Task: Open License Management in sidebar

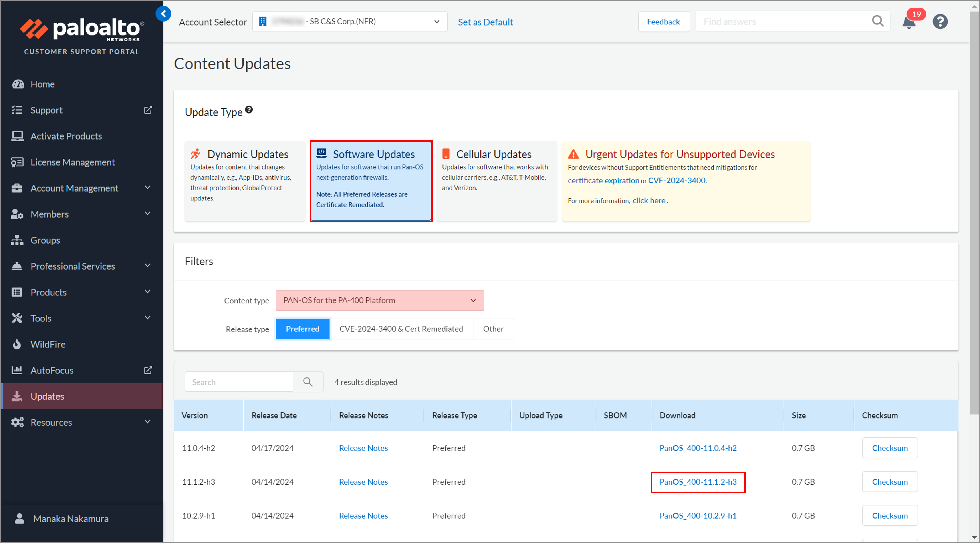Action: [72, 162]
